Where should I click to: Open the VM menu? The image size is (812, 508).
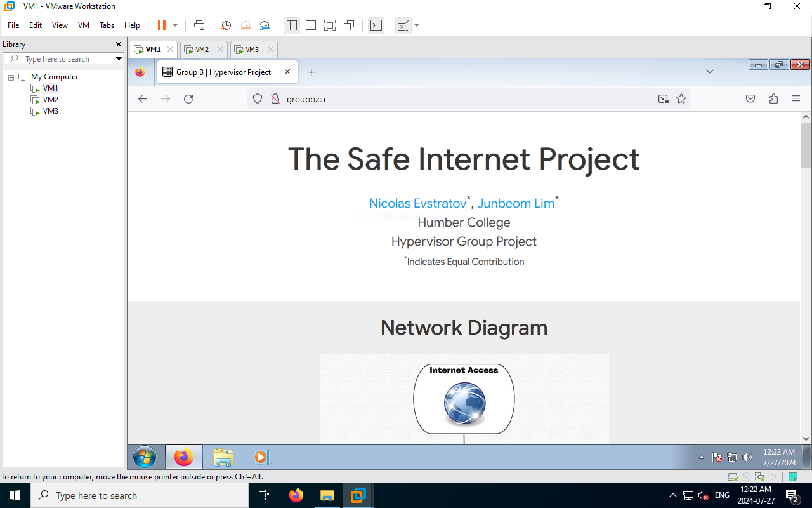pyautogui.click(x=83, y=25)
